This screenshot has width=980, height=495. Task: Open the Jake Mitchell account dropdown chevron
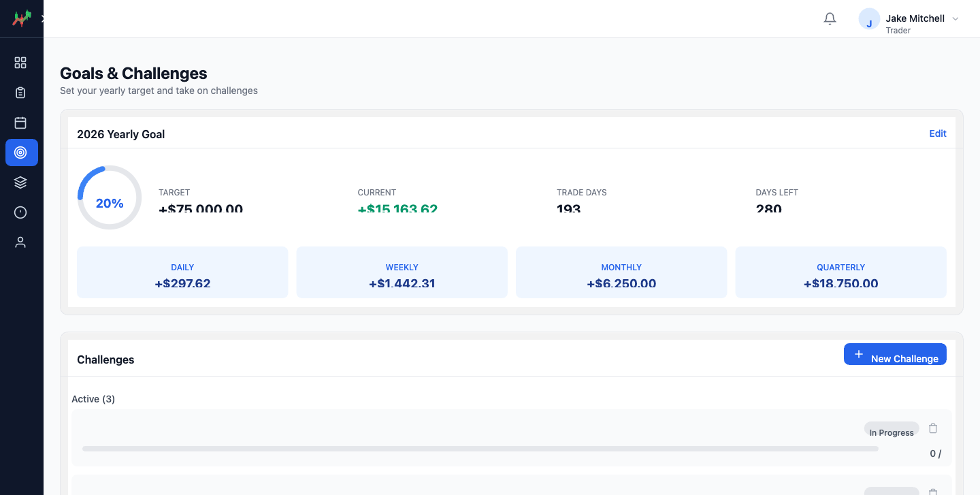point(955,19)
